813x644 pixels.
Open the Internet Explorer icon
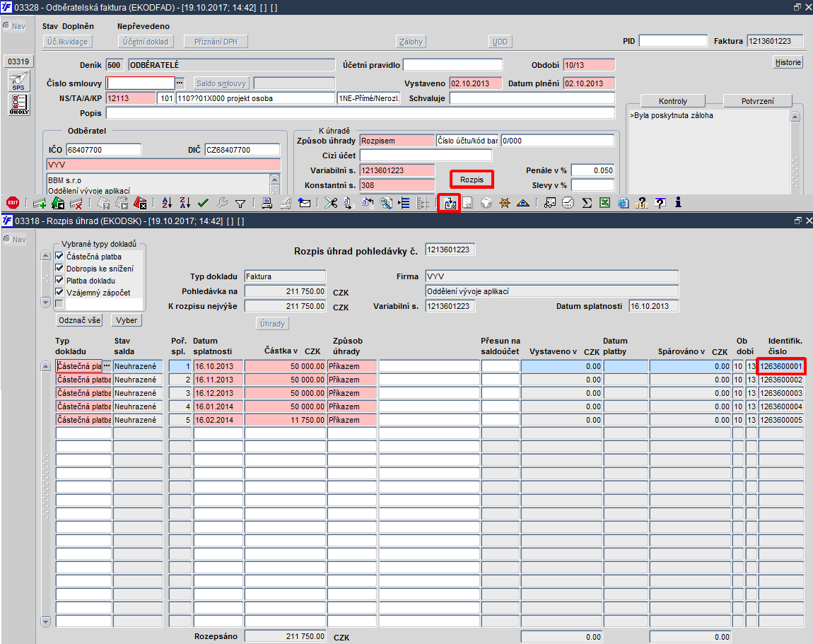pyautogui.click(x=624, y=203)
